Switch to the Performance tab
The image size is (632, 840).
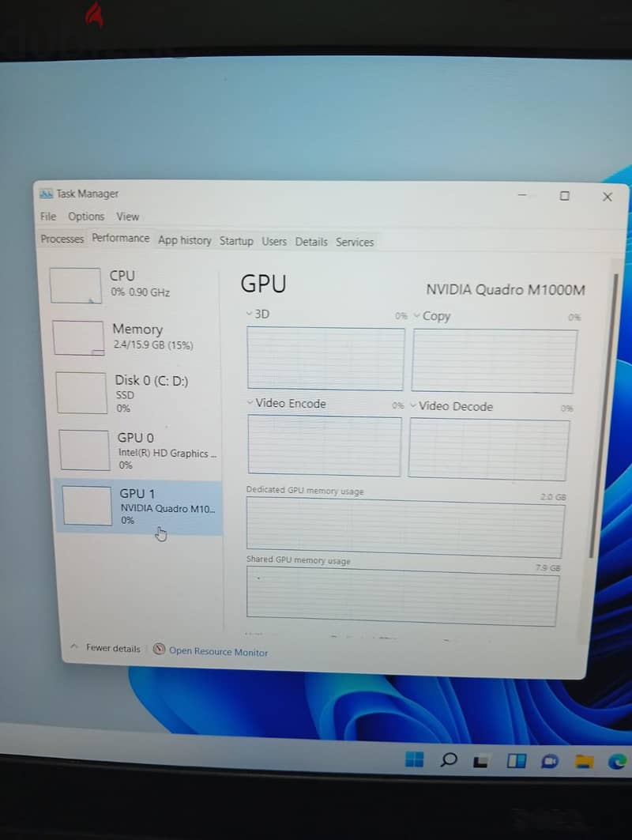[x=121, y=238]
